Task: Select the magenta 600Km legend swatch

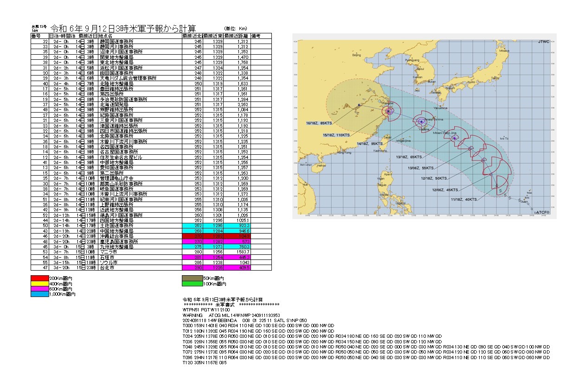Action: pyautogui.click(x=39, y=289)
